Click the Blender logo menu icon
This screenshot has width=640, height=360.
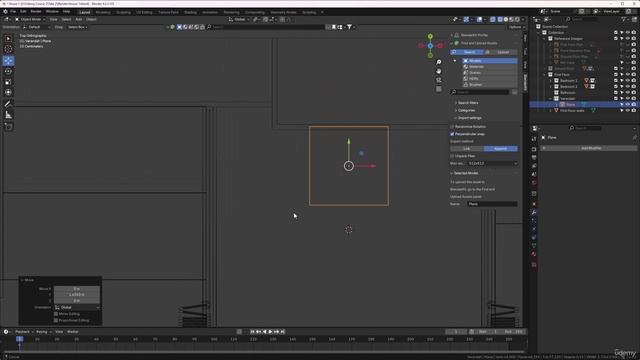tap(5, 11)
